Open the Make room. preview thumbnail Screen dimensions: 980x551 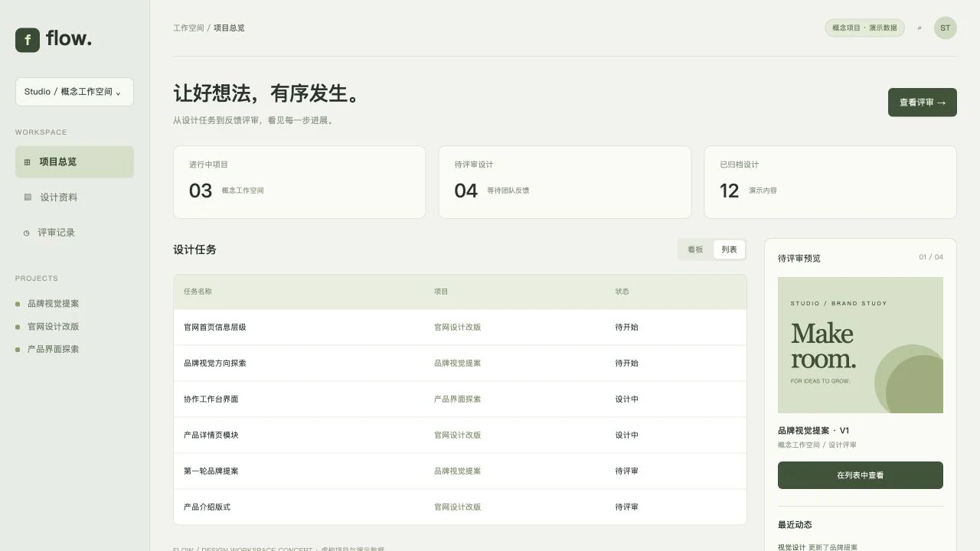click(861, 345)
